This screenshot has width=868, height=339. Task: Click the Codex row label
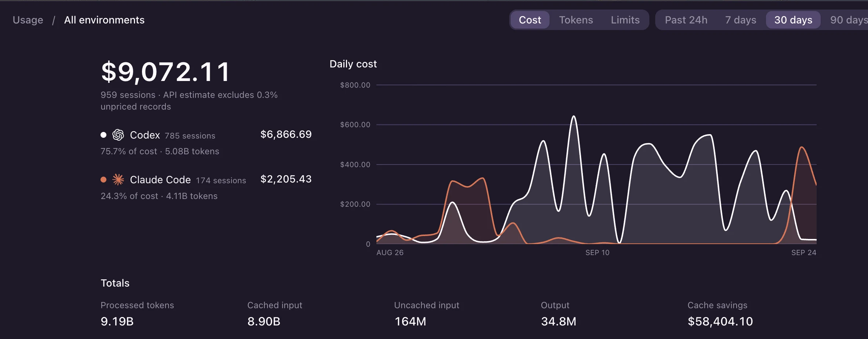[145, 135]
